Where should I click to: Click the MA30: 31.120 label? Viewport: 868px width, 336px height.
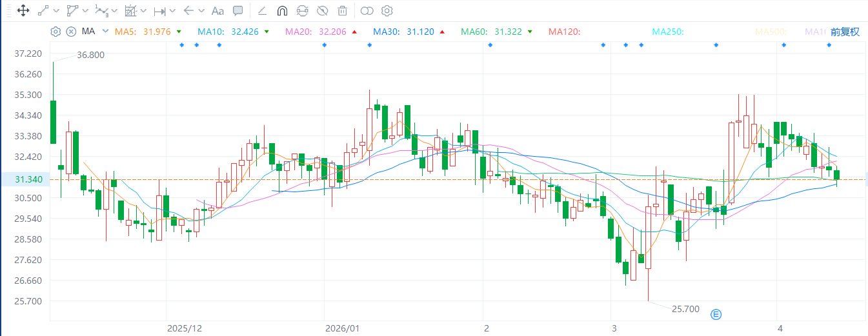point(403,32)
